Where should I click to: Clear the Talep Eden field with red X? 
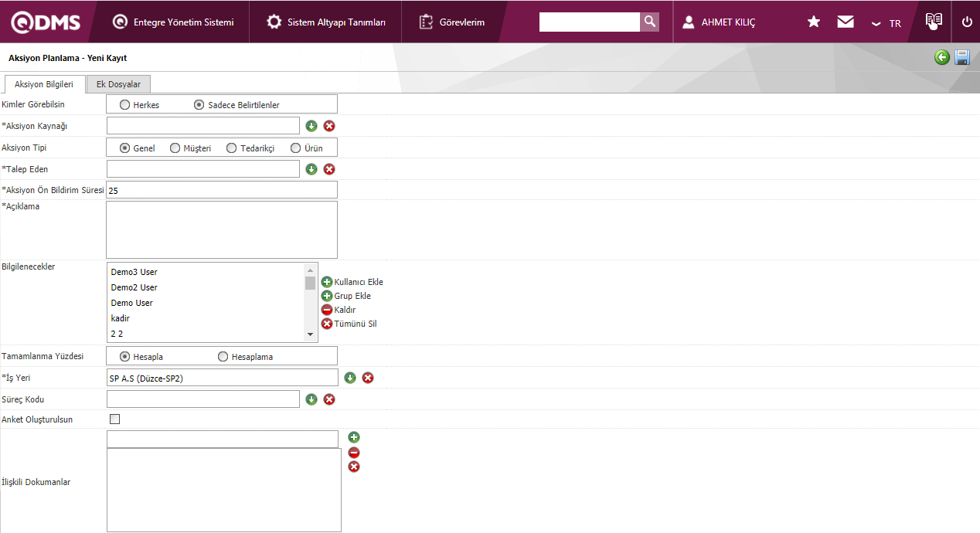329,169
